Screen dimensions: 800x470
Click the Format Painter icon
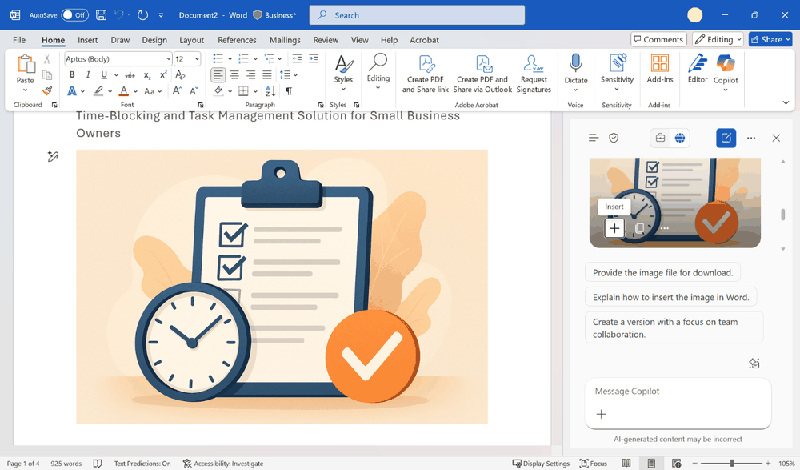(x=47, y=91)
